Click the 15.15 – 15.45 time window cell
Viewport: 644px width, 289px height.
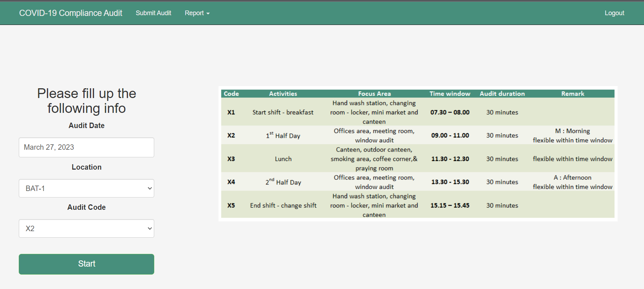[450, 205]
